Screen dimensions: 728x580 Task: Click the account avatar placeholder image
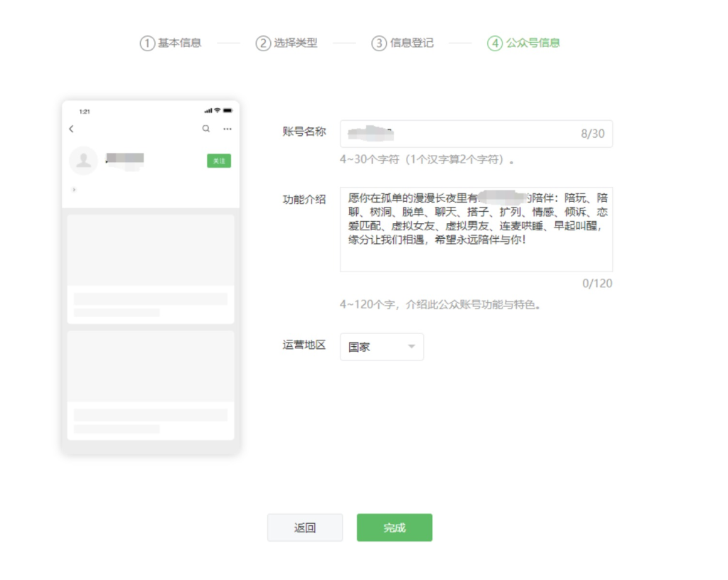tap(83, 161)
